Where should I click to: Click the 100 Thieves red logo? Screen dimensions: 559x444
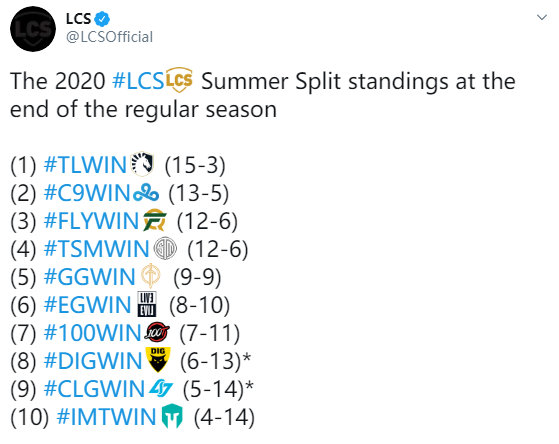pos(157,332)
